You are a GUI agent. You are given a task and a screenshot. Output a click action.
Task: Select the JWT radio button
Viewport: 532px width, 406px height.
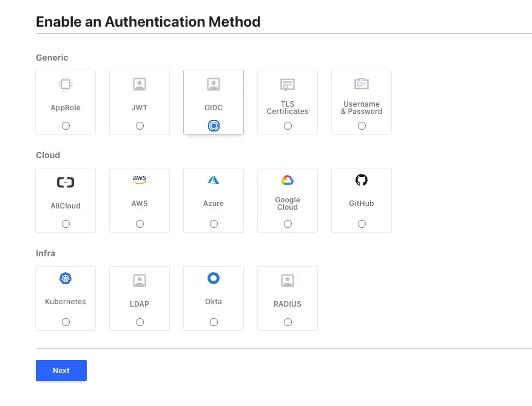tap(140, 126)
